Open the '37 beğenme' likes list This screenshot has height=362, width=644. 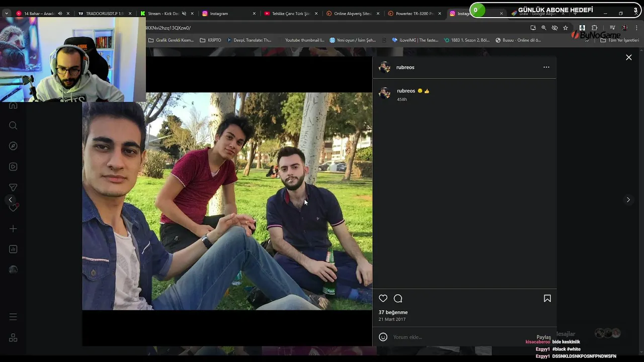click(393, 312)
